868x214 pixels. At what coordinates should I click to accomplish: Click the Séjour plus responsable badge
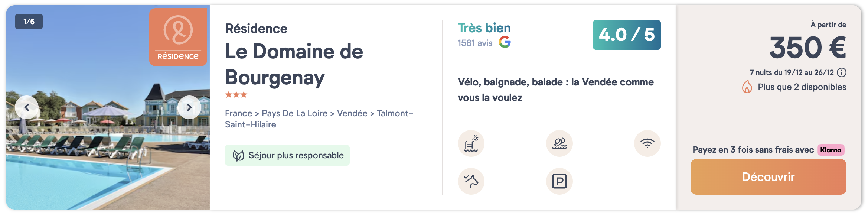coord(287,155)
